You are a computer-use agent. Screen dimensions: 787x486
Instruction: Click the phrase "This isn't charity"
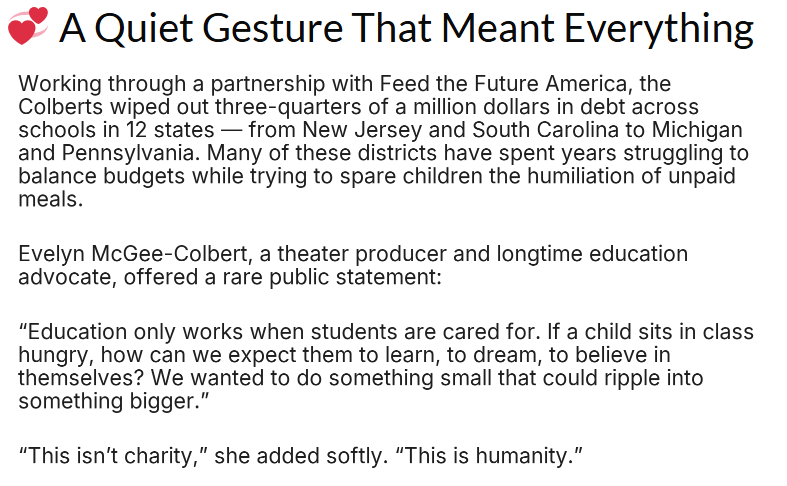pos(112,457)
